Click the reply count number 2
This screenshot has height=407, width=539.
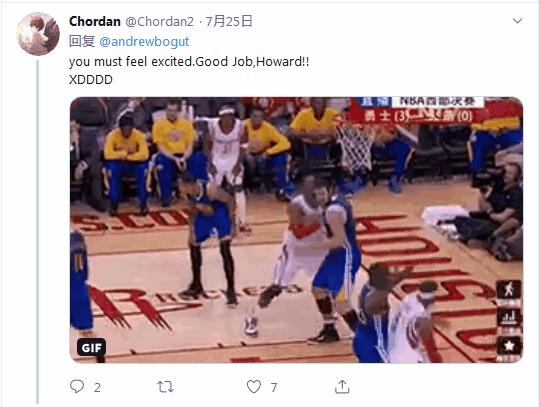(x=97, y=387)
